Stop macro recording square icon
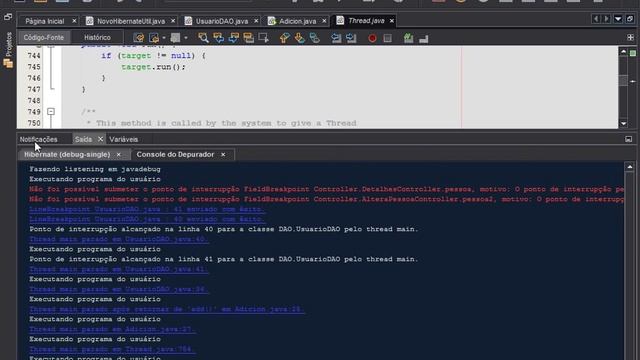Viewport: 640px width, 360px height. [x=387, y=38]
